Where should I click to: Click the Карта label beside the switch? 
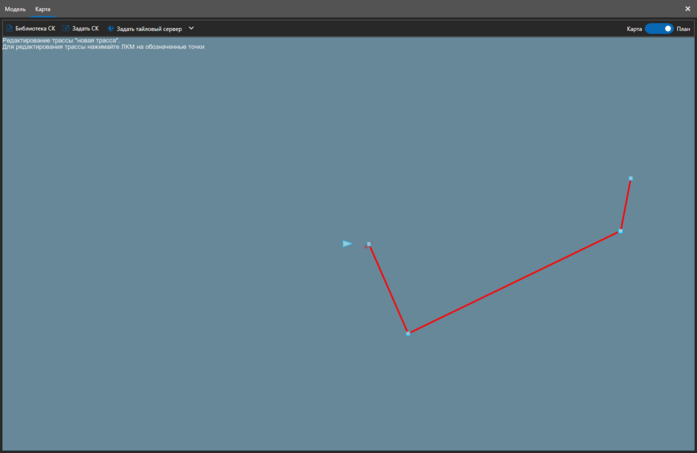(x=634, y=29)
